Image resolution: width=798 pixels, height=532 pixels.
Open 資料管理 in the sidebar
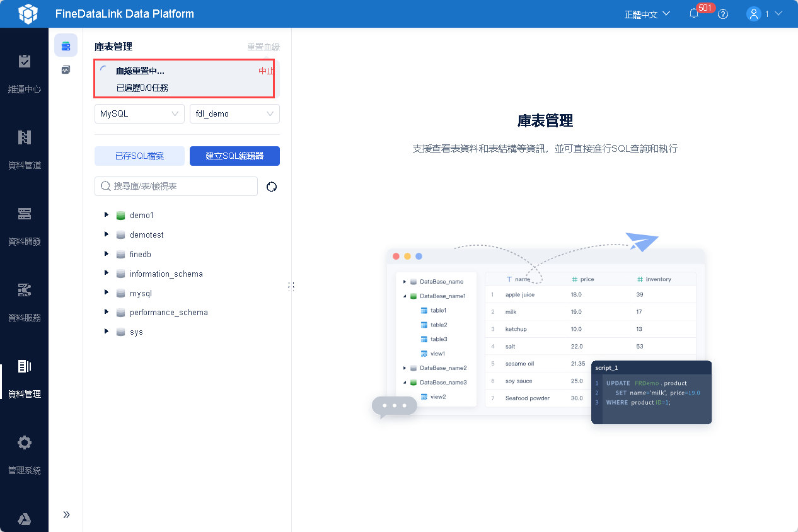coord(25,379)
